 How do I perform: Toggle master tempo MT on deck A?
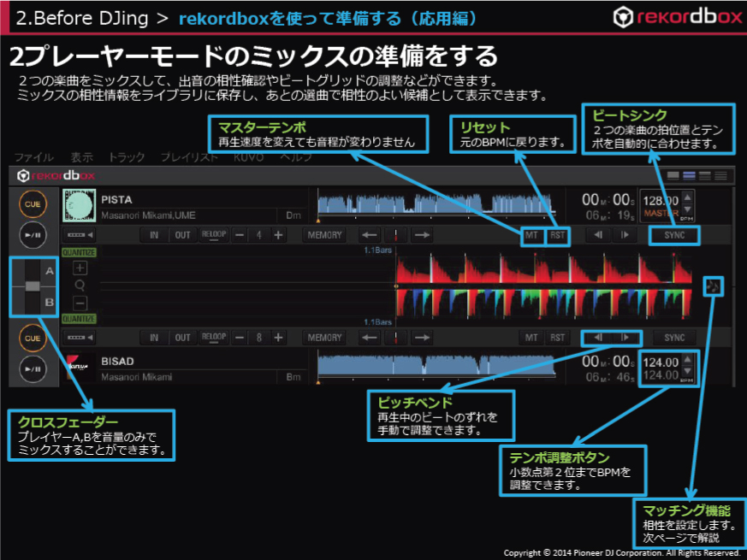pos(531,235)
